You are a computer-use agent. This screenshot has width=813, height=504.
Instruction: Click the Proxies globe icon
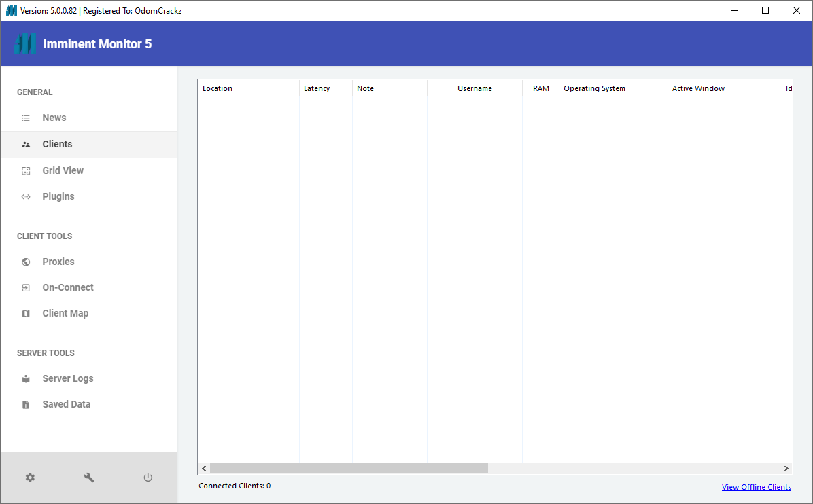(26, 262)
